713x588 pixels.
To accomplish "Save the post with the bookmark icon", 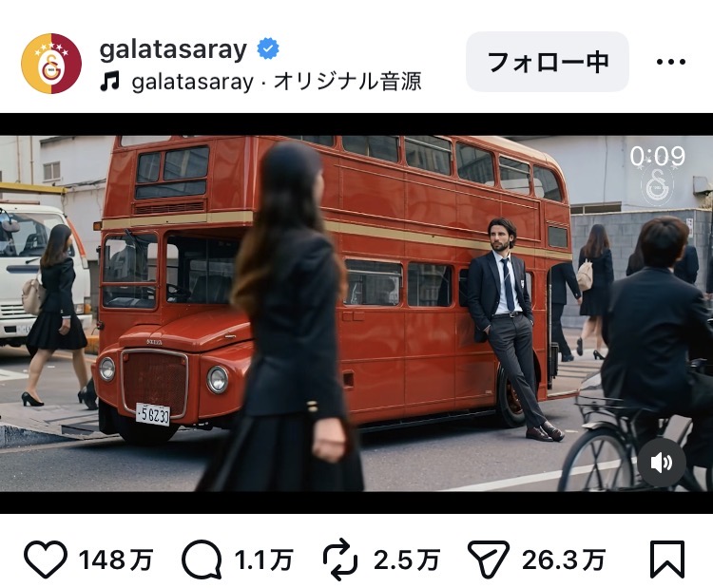I will [667, 560].
